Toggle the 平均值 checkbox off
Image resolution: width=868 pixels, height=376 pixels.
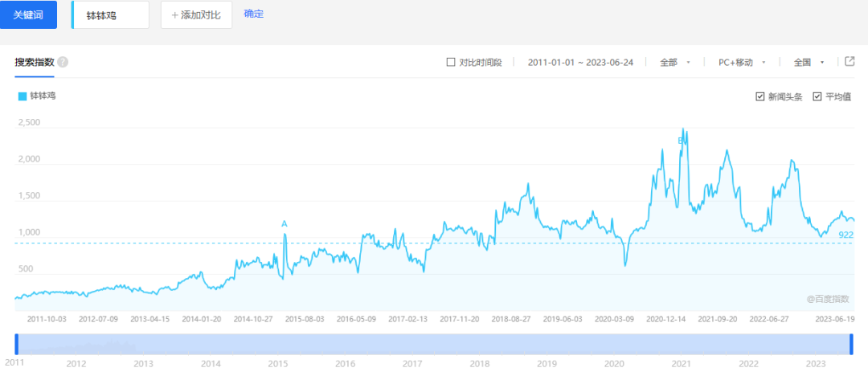click(x=817, y=96)
